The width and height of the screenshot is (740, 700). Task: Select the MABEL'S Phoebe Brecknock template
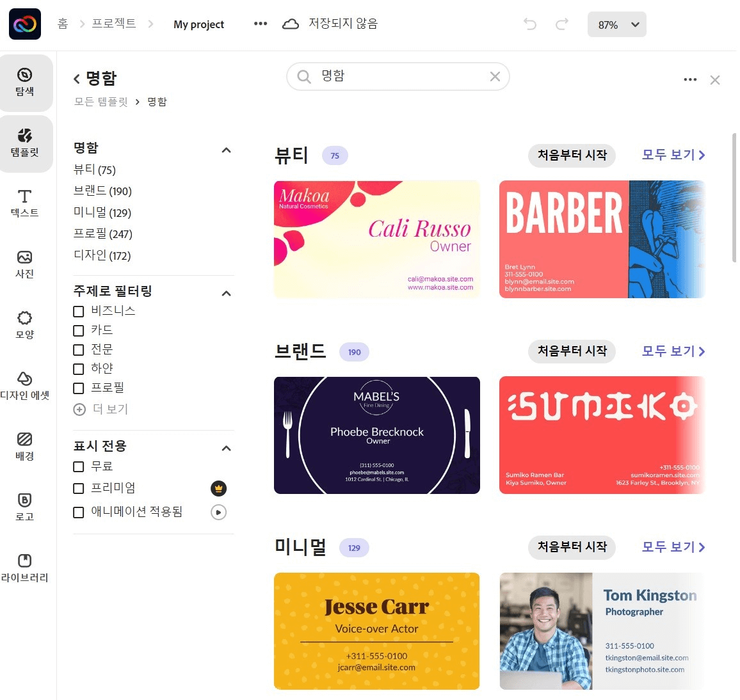pos(376,435)
